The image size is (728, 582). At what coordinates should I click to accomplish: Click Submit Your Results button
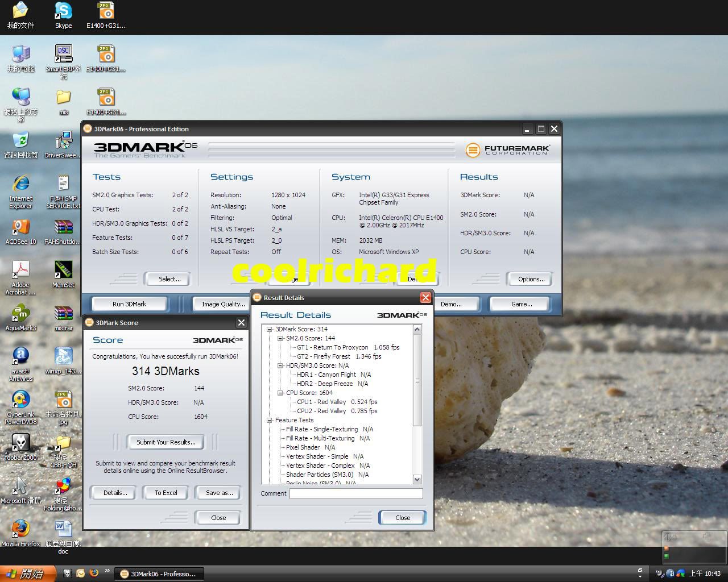coord(166,442)
